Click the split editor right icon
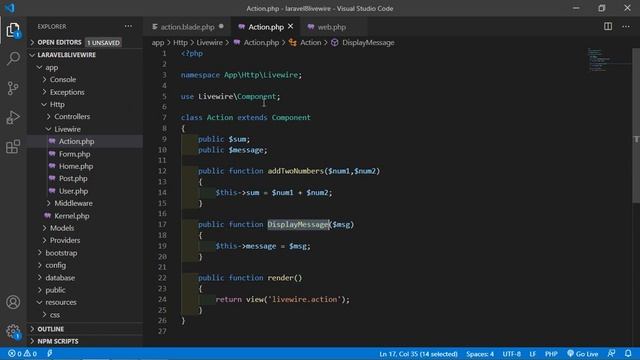Image resolution: width=640 pixels, height=360 pixels. click(608, 27)
